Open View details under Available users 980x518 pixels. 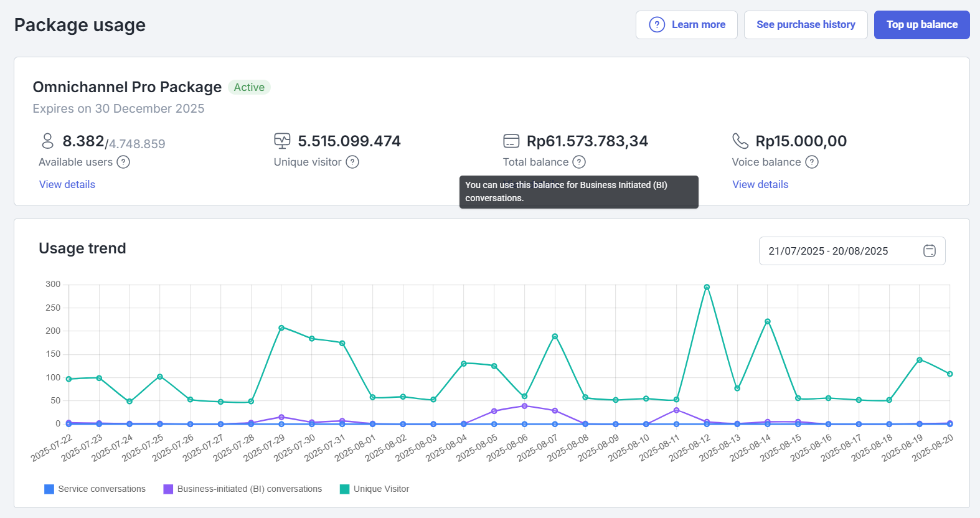(67, 184)
